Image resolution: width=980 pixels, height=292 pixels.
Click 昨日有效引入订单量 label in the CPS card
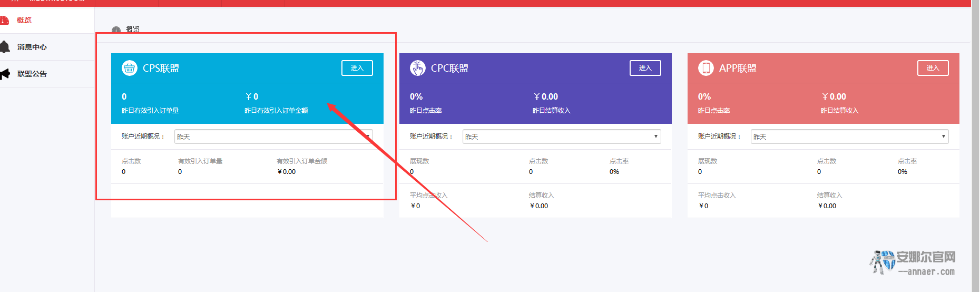[x=150, y=111]
